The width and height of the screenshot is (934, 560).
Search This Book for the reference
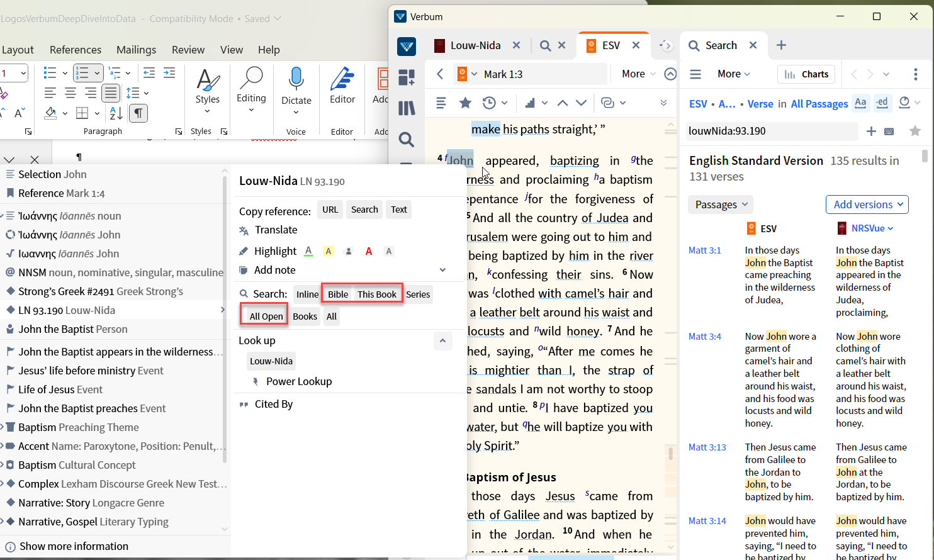[377, 294]
